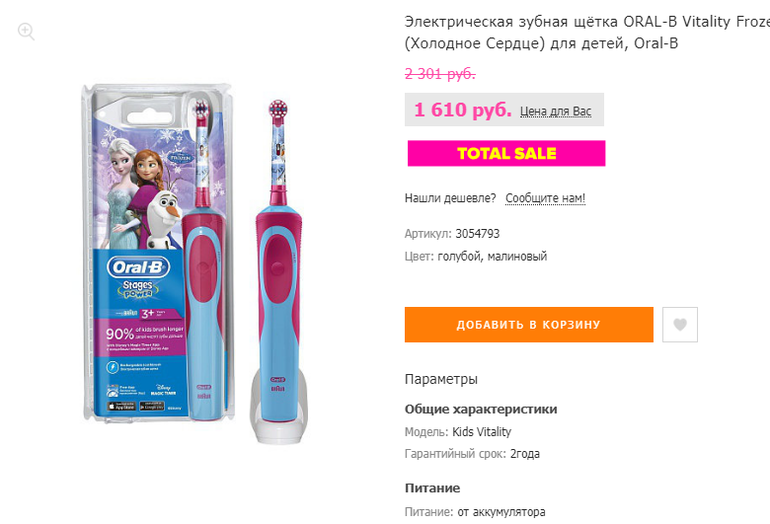Click the 1 610 руб. sale price
The width and height of the screenshot is (770, 524).
463,110
